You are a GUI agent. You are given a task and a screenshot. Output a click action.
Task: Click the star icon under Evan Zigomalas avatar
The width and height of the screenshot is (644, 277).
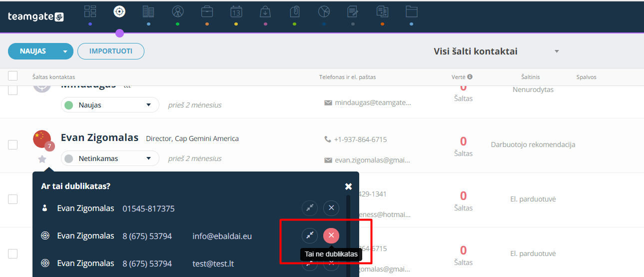[x=42, y=159]
